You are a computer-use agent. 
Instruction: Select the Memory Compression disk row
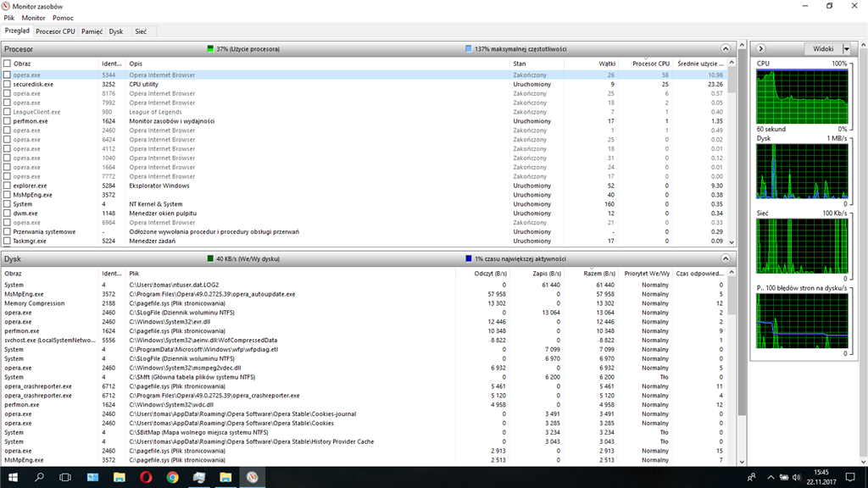click(x=365, y=303)
